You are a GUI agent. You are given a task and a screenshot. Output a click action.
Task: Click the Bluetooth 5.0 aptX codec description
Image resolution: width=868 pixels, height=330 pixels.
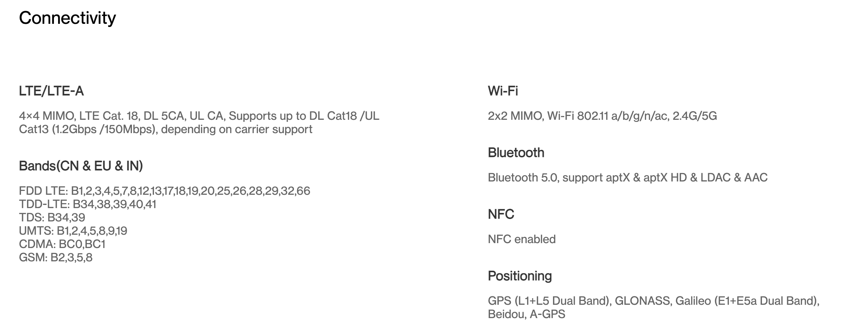627,178
